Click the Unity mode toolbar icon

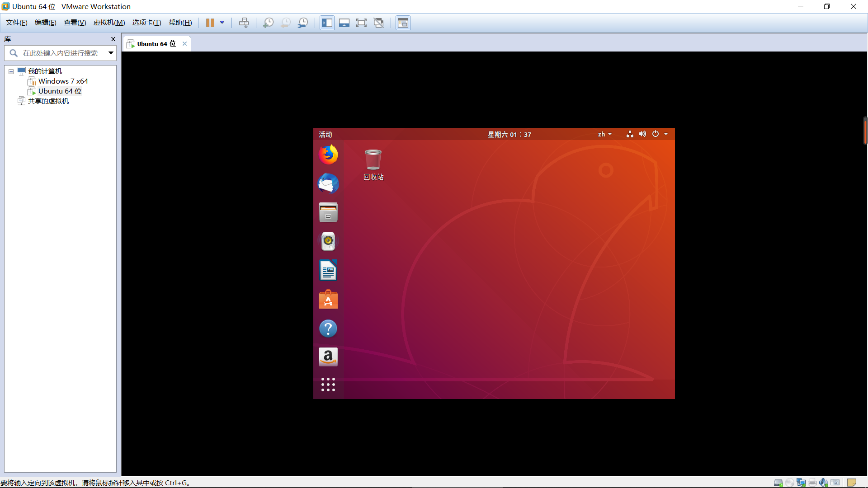pos(378,23)
